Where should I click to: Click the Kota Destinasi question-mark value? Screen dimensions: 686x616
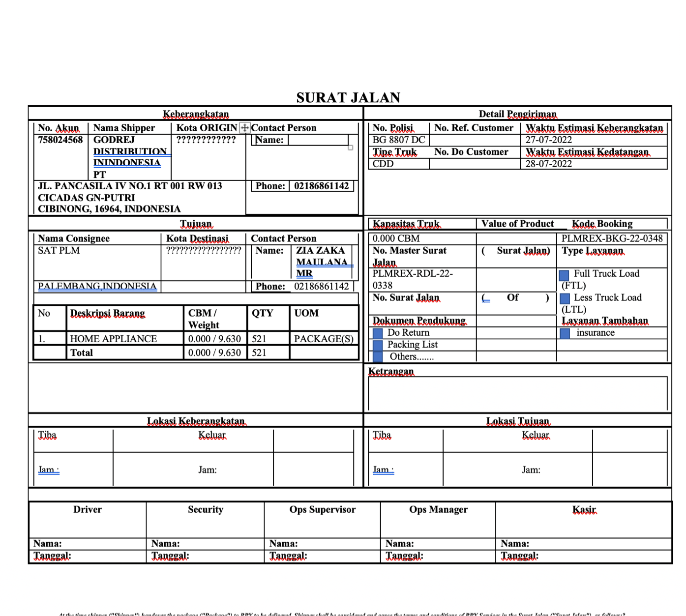click(x=204, y=250)
